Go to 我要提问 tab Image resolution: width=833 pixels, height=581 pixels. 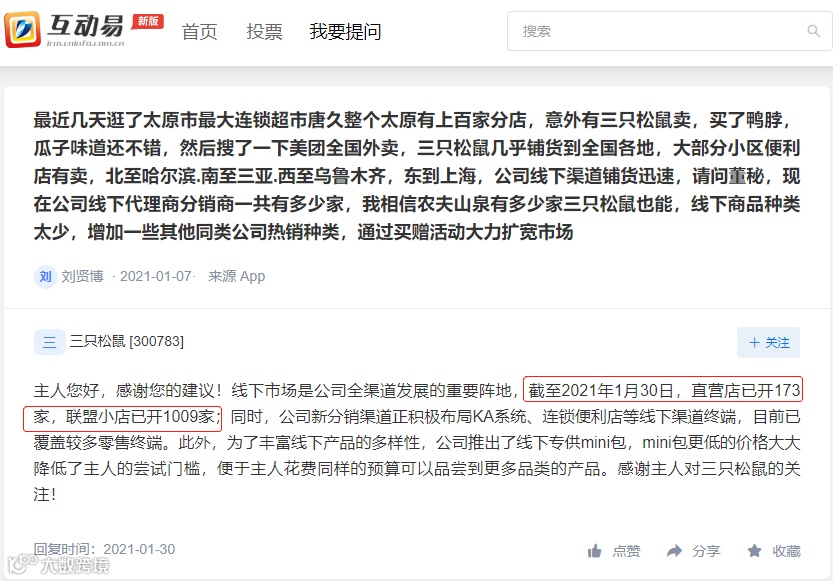point(345,32)
